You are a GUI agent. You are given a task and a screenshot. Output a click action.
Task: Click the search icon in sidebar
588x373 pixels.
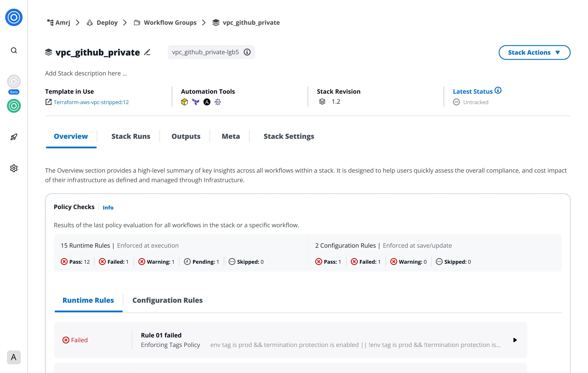point(14,50)
